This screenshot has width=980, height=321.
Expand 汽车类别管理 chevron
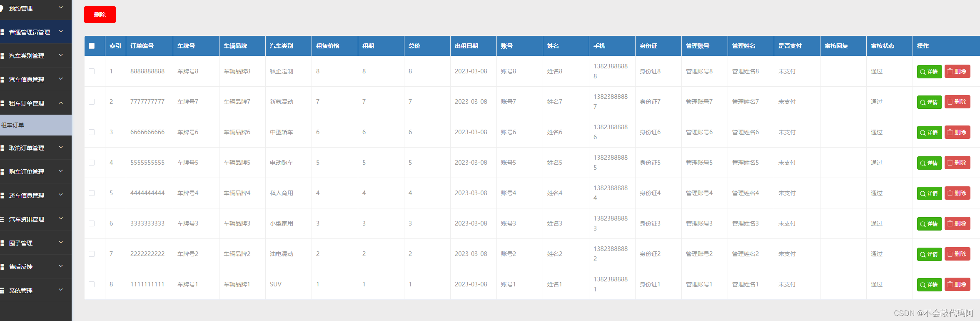click(x=61, y=55)
